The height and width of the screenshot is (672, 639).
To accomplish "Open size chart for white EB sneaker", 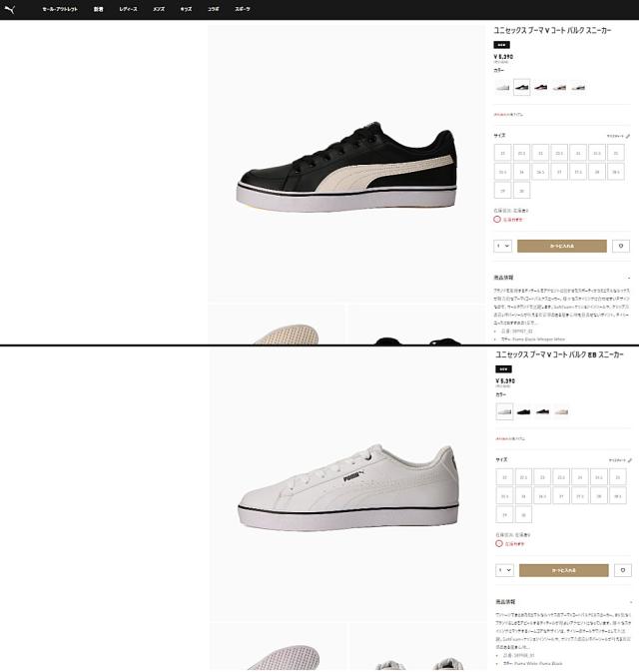I will click(620, 460).
